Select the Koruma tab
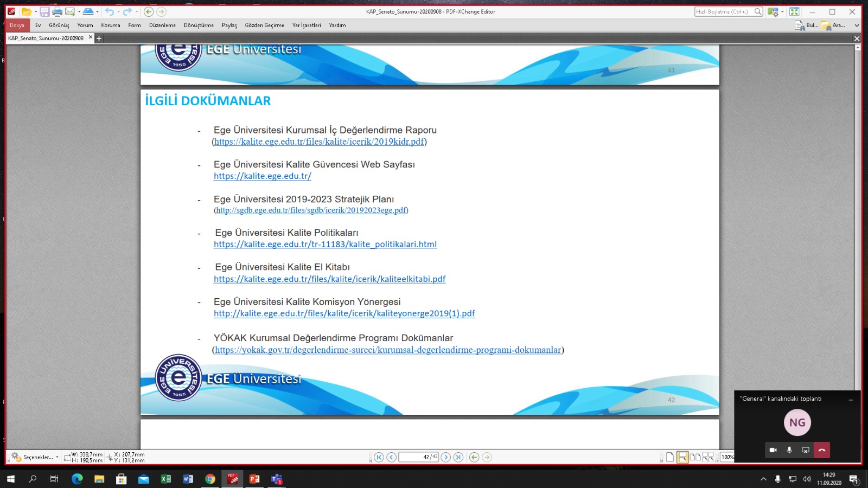868x488 pixels. [x=111, y=25]
